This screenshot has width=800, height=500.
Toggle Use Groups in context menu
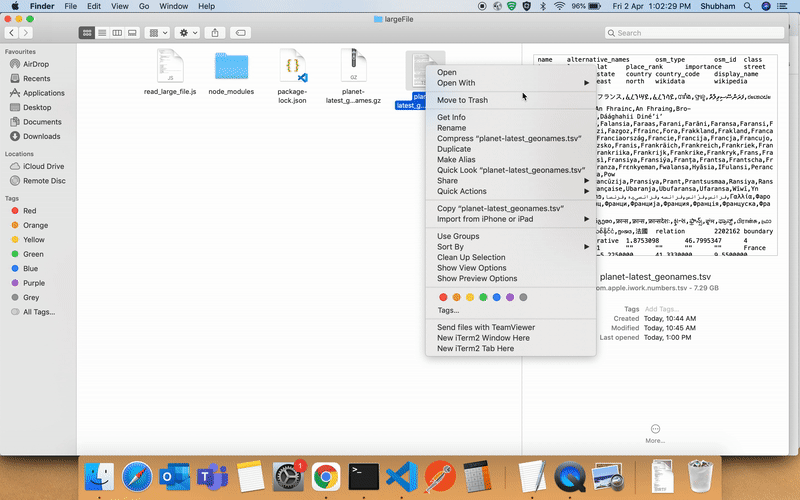[511, 236]
